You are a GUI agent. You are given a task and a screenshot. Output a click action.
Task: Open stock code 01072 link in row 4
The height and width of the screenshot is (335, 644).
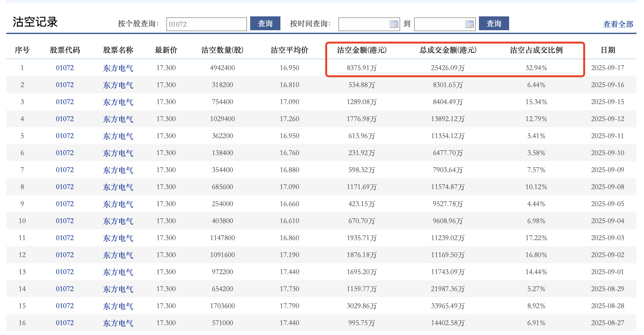tap(65, 119)
